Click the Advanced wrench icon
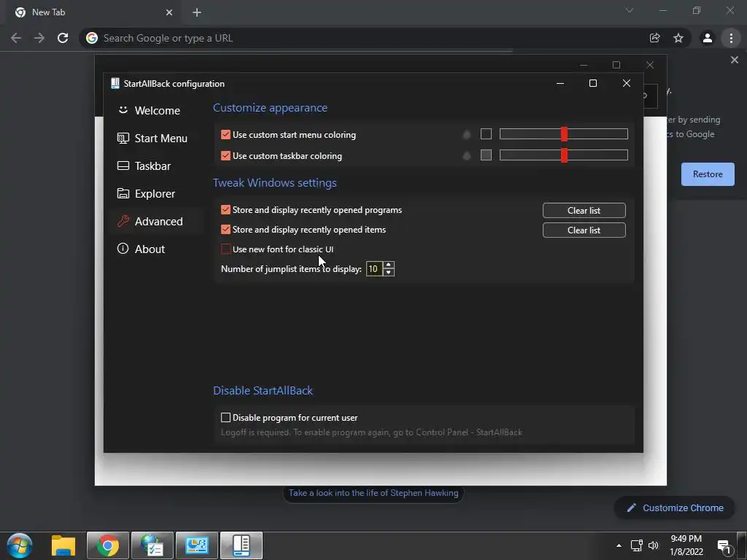 point(123,221)
